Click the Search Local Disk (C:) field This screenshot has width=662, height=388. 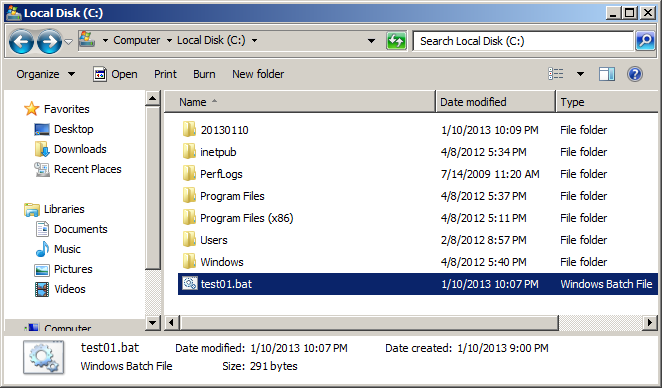pos(523,41)
